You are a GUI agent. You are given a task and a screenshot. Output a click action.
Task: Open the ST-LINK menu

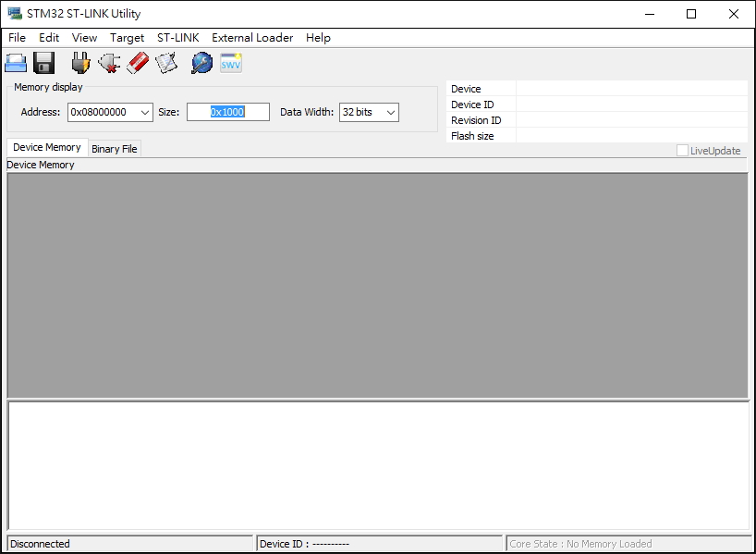pos(178,38)
